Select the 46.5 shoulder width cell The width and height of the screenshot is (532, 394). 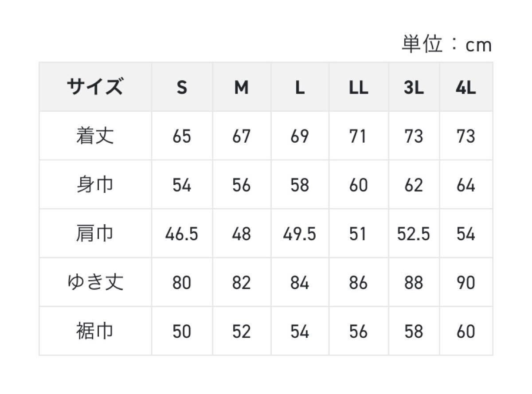[182, 234]
